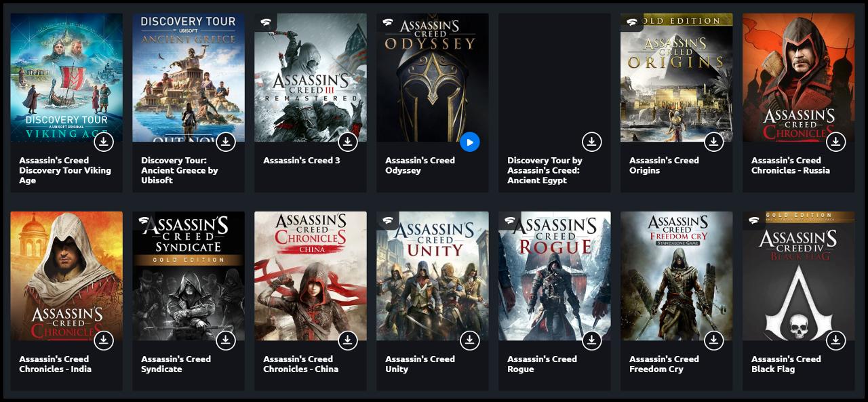
Task: Download Assassin's Creed Unity
Action: (470, 340)
